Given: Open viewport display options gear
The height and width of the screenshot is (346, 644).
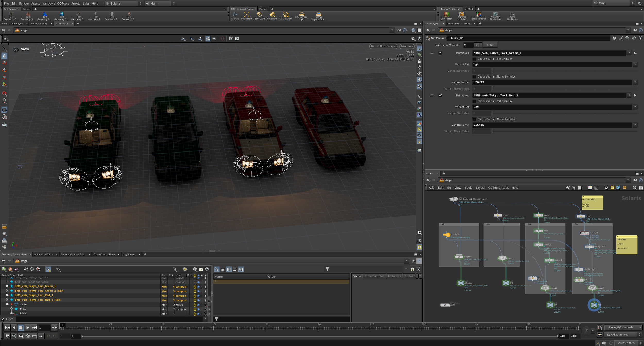Looking at the screenshot, I should tap(413, 38).
